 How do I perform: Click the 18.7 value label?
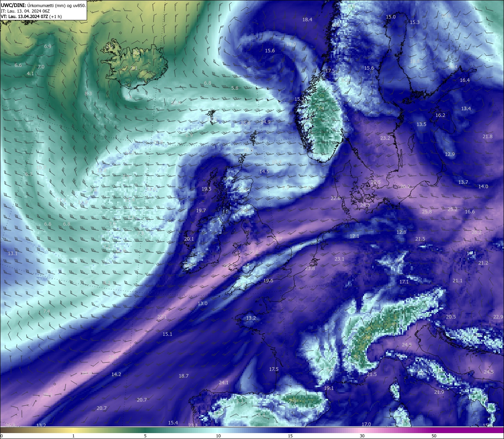point(183,376)
